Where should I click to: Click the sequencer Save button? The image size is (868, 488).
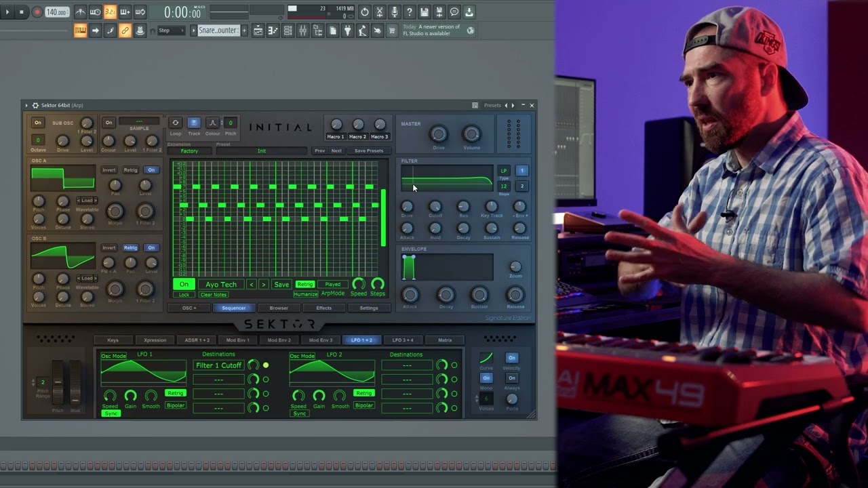click(281, 285)
